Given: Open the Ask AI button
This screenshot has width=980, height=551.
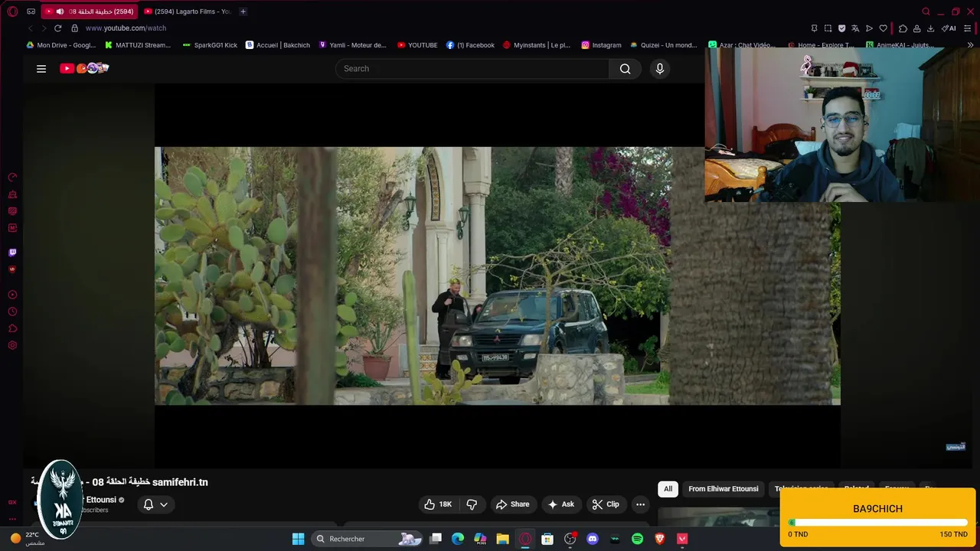Looking at the screenshot, I should [560, 504].
